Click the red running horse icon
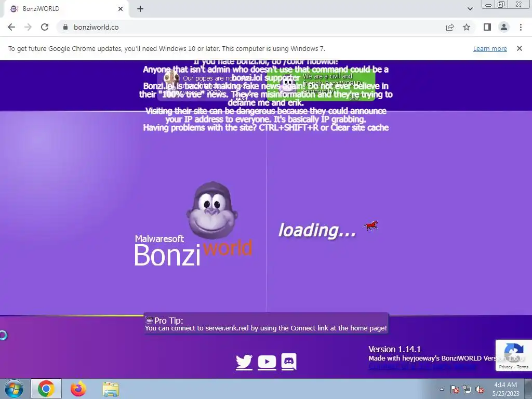This screenshot has height=399, width=532. [371, 225]
